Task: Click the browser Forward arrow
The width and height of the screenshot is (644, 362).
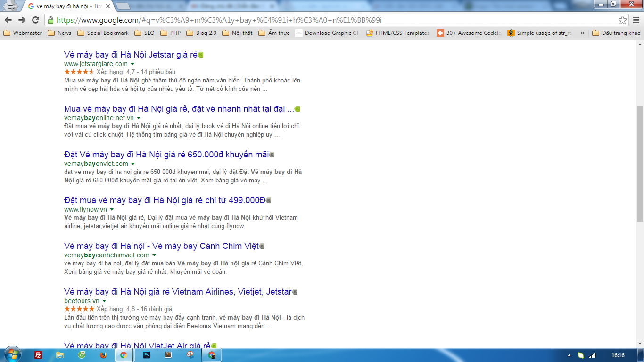Action: point(22,20)
